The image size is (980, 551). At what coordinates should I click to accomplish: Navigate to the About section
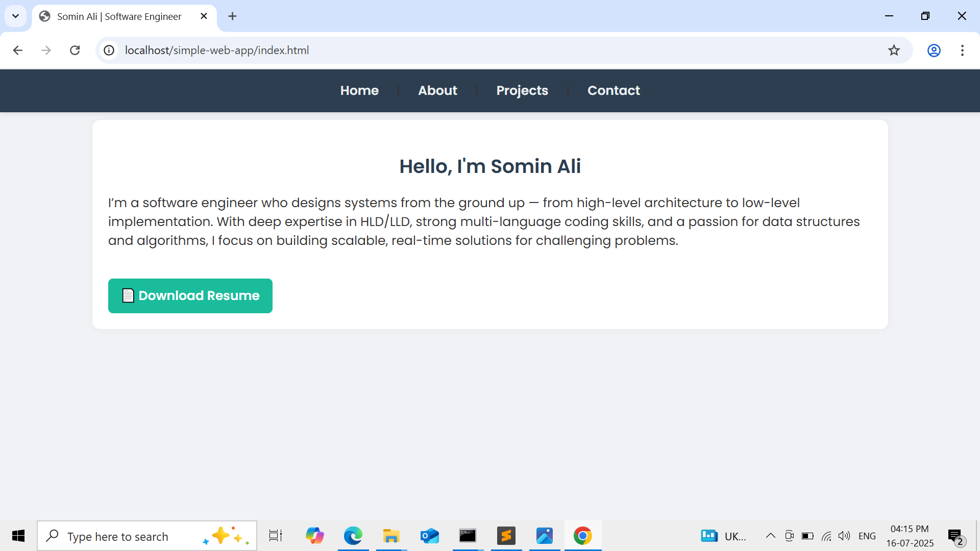pos(437,90)
